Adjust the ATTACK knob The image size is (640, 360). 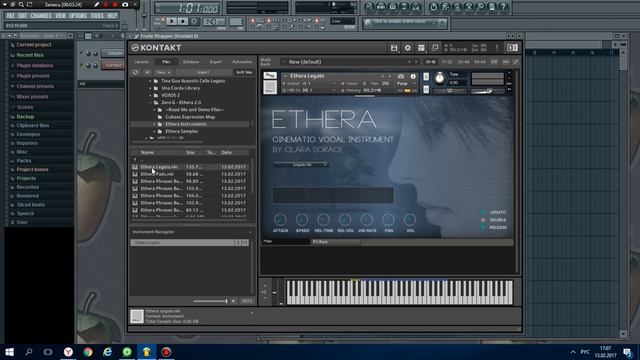(x=280, y=220)
